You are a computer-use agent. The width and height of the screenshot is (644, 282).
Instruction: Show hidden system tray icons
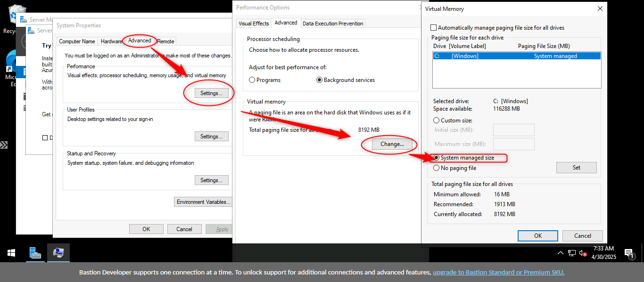560,253
